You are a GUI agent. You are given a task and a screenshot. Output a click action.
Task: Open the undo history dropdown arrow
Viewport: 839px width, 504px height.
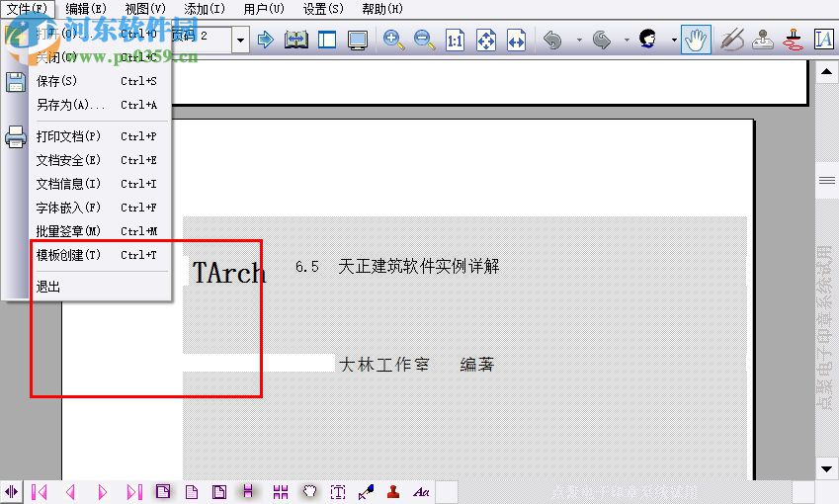[579, 41]
